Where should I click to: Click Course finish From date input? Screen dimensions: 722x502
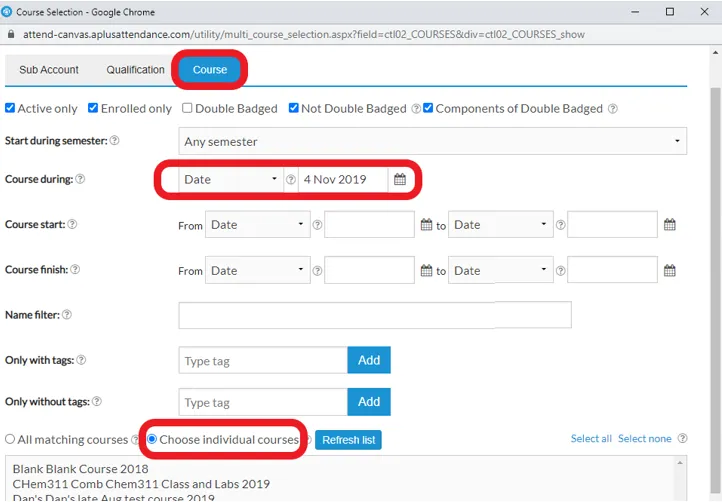click(369, 270)
